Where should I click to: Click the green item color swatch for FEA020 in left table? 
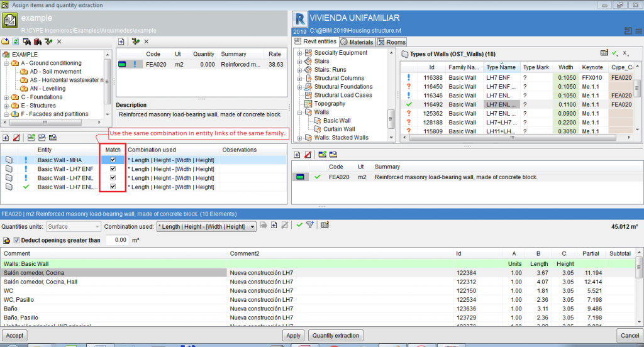pyautogui.click(x=123, y=65)
